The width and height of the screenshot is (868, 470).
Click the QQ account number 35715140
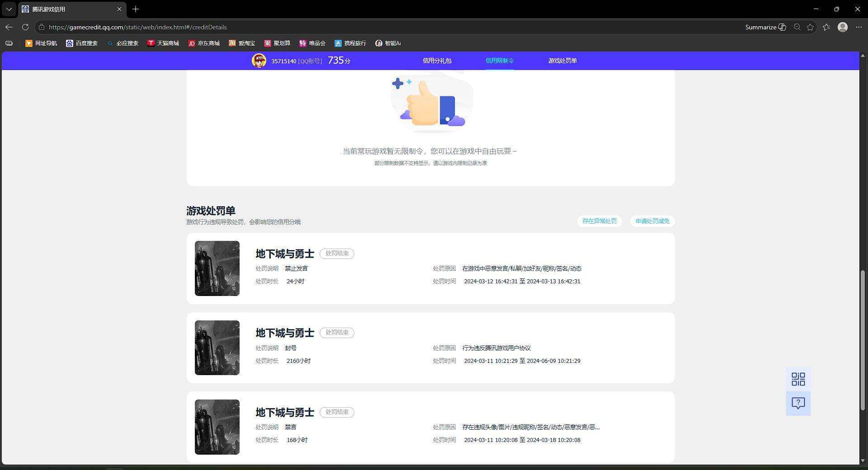coord(283,61)
